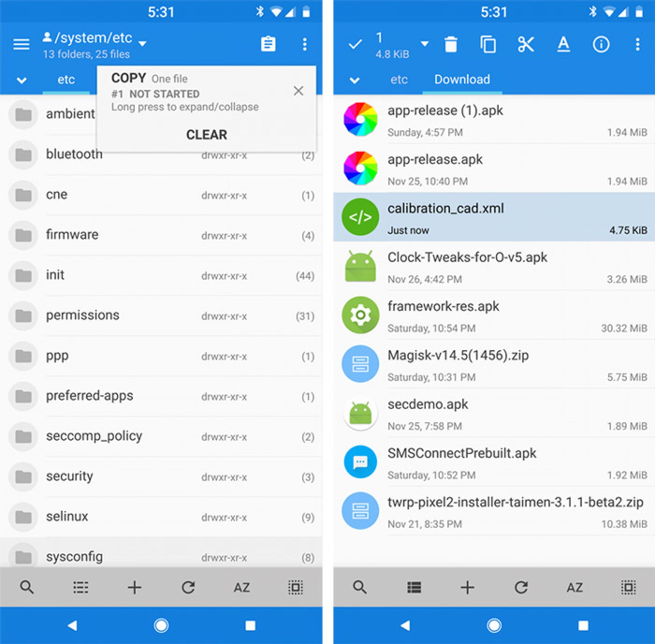Switch to the Download tab
This screenshot has height=644, width=655.
coord(462,80)
